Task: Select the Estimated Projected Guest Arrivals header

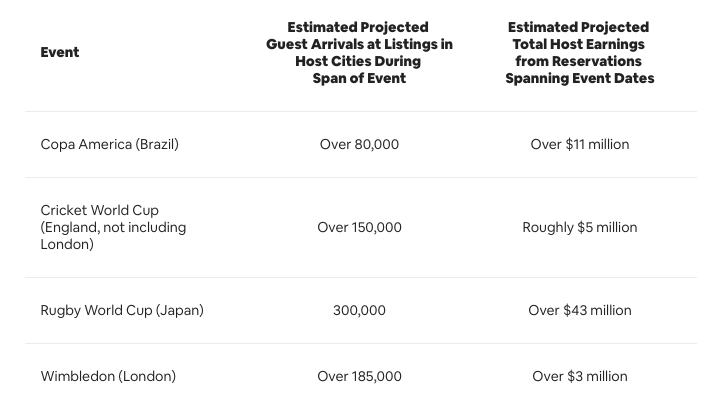Action: click(359, 53)
